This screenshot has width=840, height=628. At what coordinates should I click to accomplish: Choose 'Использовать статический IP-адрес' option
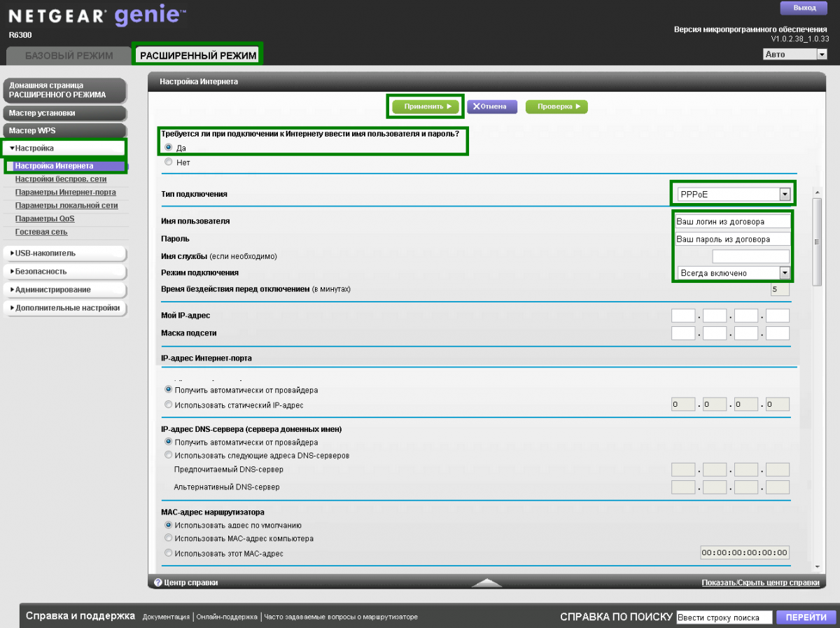168,405
